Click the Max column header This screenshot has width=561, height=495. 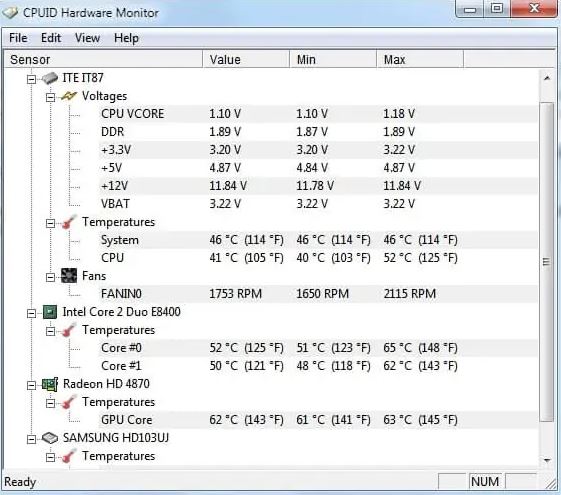point(420,59)
